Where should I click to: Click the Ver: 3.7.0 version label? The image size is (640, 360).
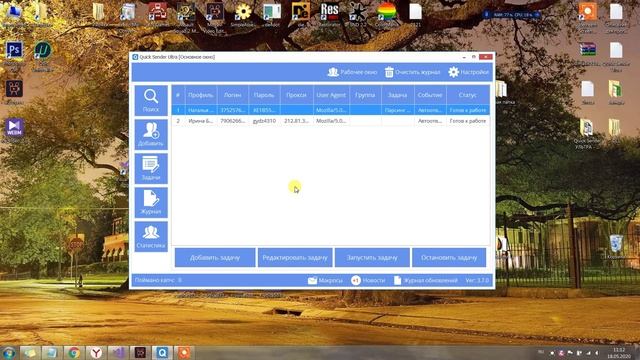coord(477,280)
